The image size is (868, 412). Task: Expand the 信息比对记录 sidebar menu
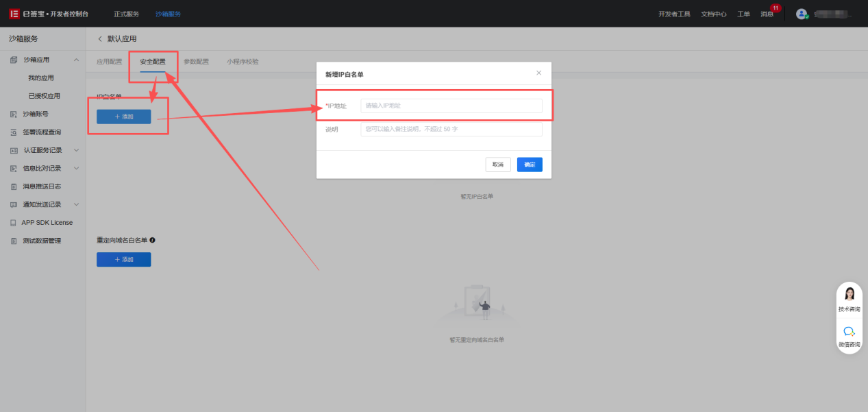76,168
